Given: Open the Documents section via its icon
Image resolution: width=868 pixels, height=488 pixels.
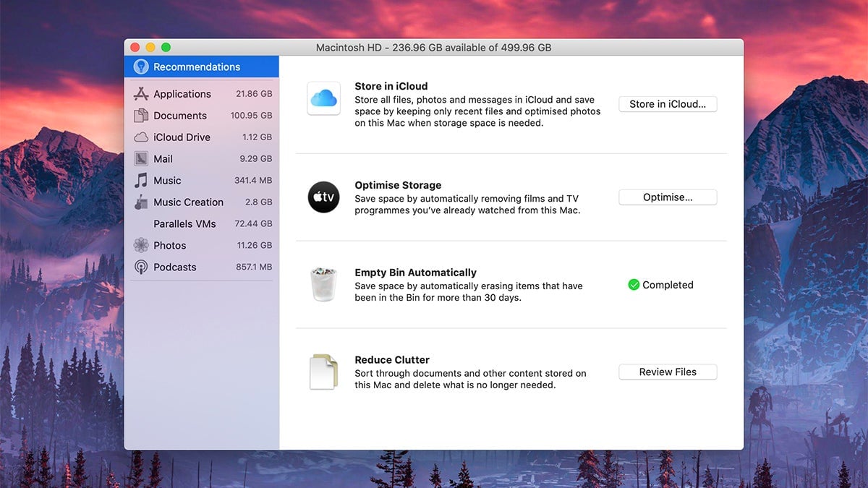Looking at the screenshot, I should 142,115.
